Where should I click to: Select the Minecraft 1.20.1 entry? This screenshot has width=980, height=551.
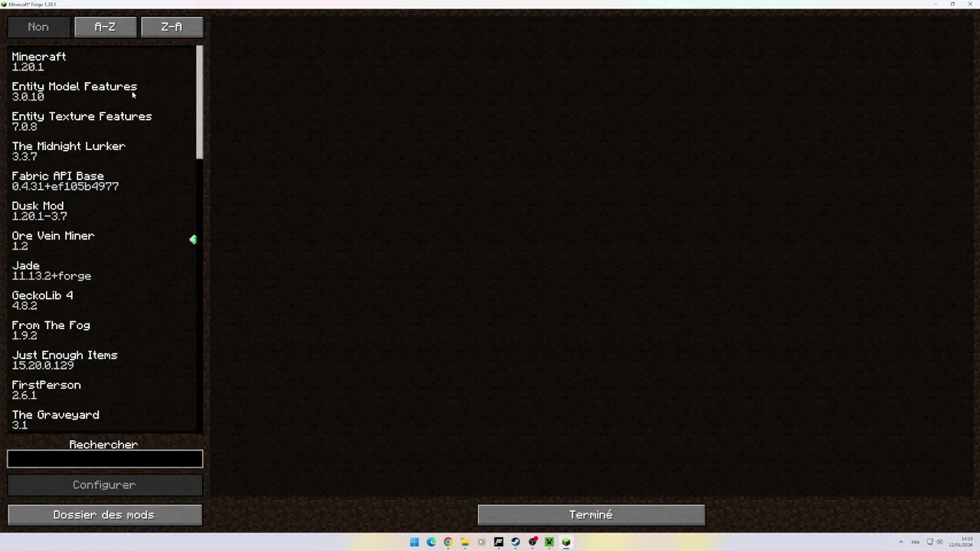pos(102,61)
